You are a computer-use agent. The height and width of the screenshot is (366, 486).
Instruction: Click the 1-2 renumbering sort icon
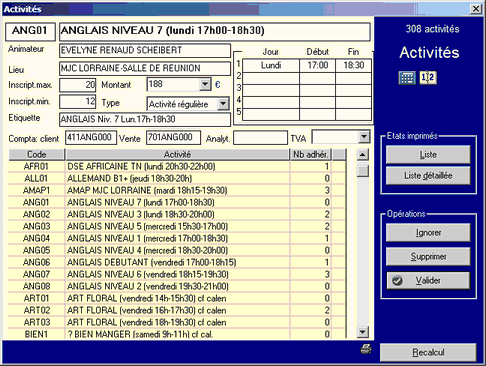coord(428,78)
